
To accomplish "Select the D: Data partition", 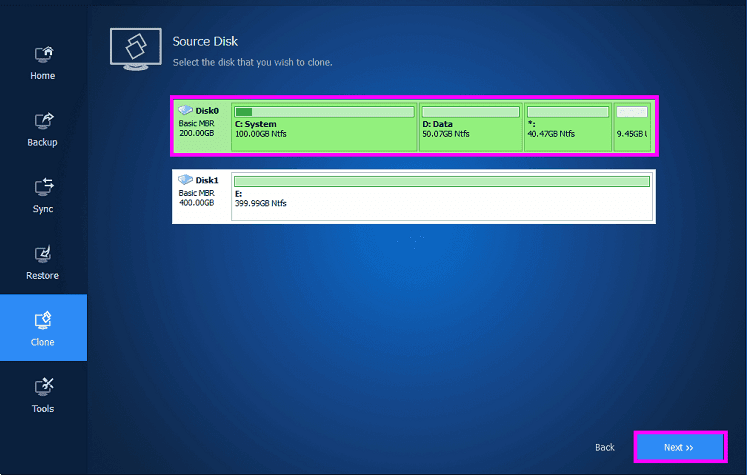I will pyautogui.click(x=470, y=127).
